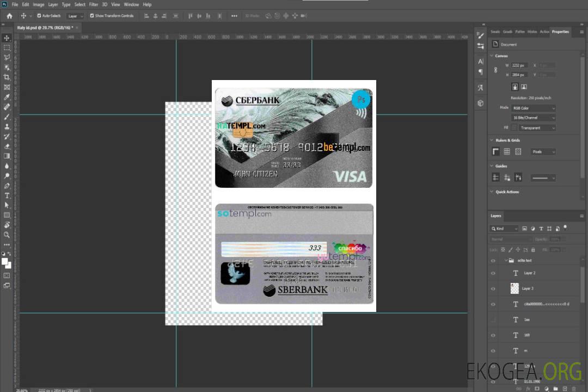Open the Auto-Select Layer dropdown
The height and width of the screenshot is (392, 588).
[x=75, y=16]
